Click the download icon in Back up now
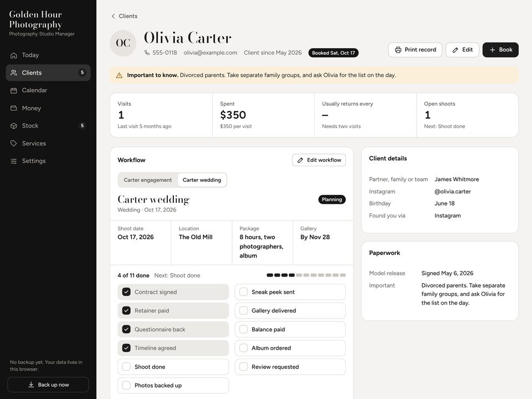The image size is (532, 399). (x=31, y=385)
